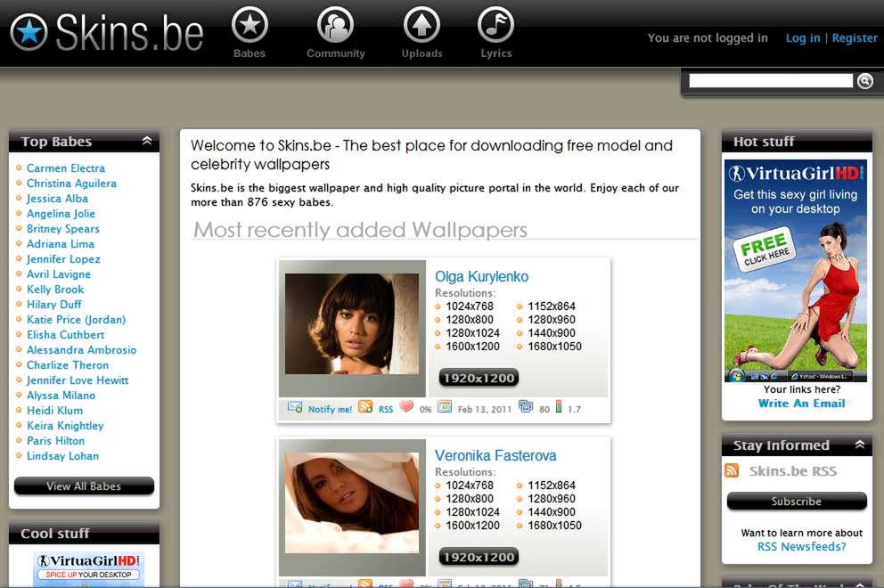Choose 1152x864 for Olga Kurylenko

[552, 306]
